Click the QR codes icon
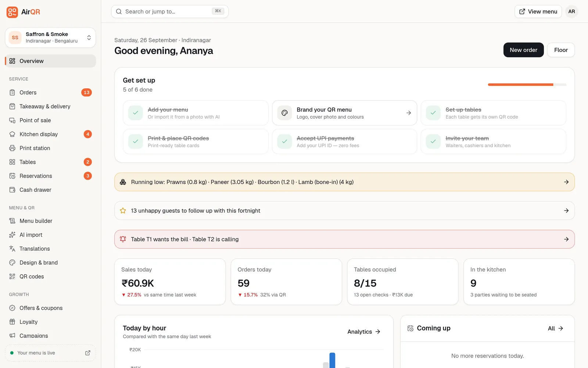This screenshot has height=368, width=588. point(12,276)
